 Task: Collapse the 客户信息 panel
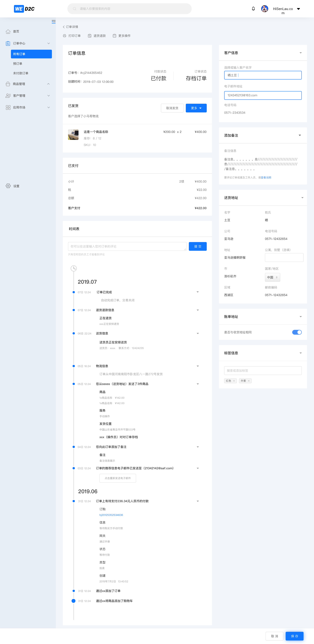(x=301, y=53)
